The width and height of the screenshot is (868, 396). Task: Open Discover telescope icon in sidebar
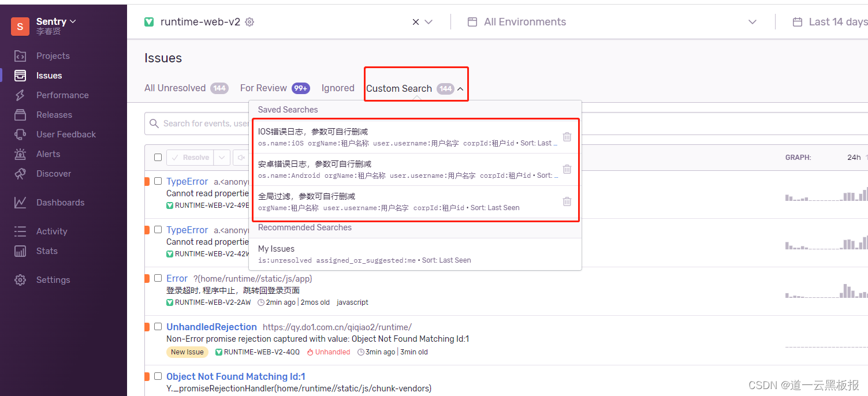pyautogui.click(x=20, y=174)
